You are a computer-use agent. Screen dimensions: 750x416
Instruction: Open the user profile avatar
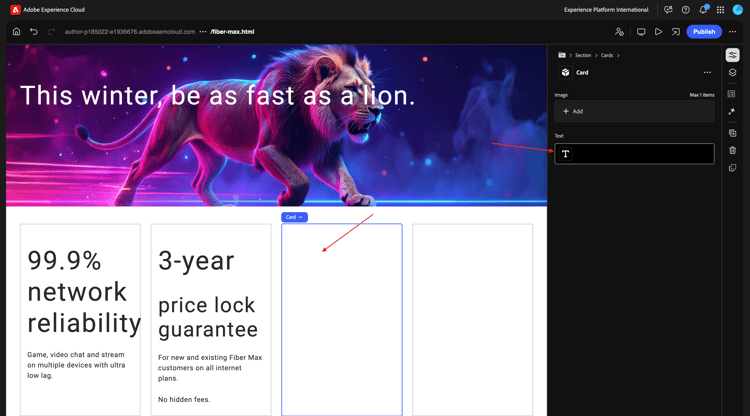pyautogui.click(x=738, y=10)
